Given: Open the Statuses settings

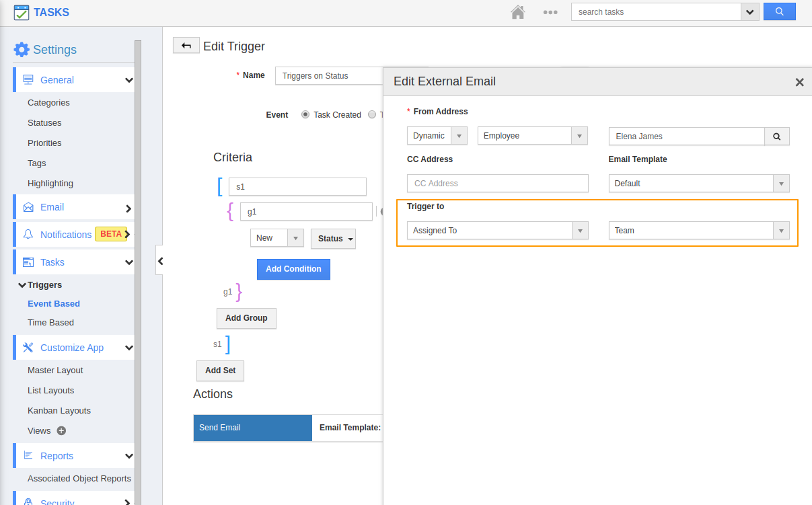Looking at the screenshot, I should click(x=44, y=123).
